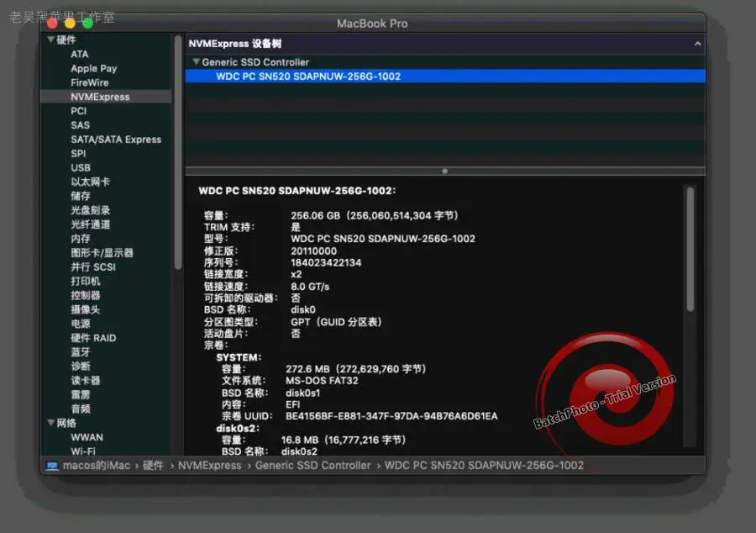Open the FireWire section

[x=90, y=82]
